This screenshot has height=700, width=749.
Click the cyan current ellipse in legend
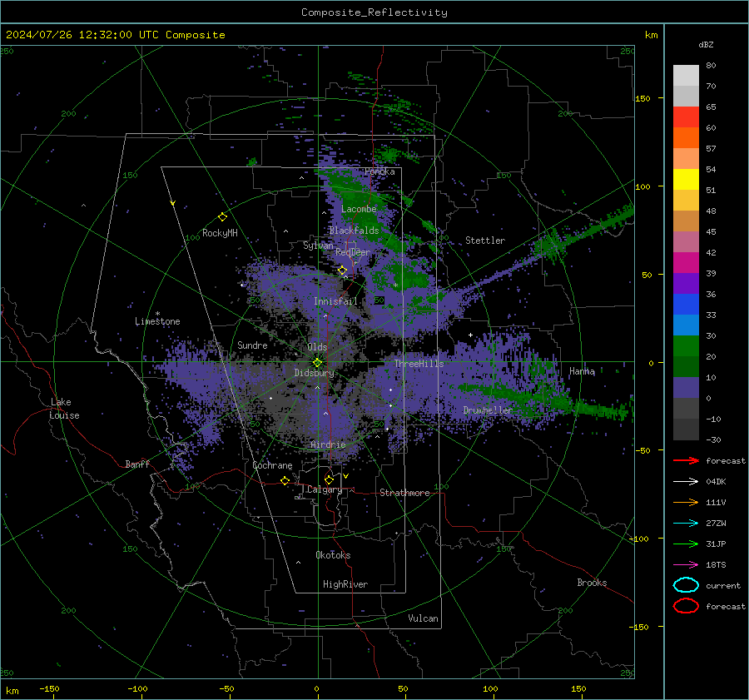click(686, 585)
